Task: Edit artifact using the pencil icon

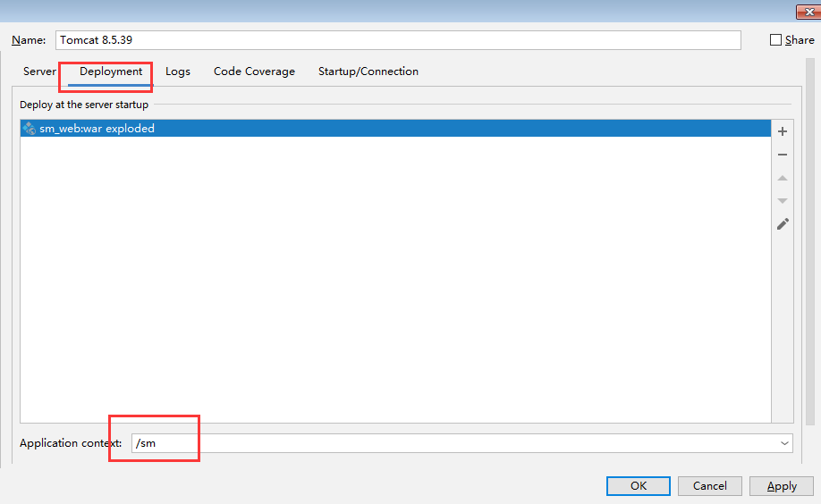Action: coord(783,224)
